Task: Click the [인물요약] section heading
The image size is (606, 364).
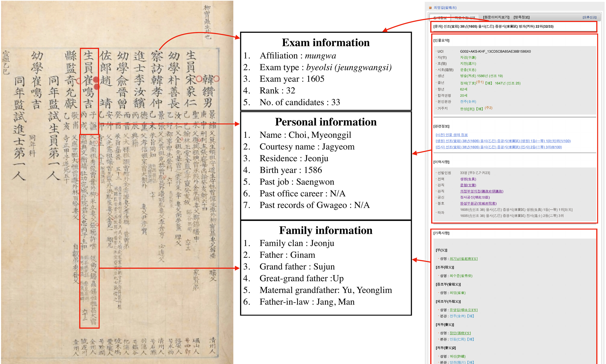Action: pyautogui.click(x=441, y=40)
